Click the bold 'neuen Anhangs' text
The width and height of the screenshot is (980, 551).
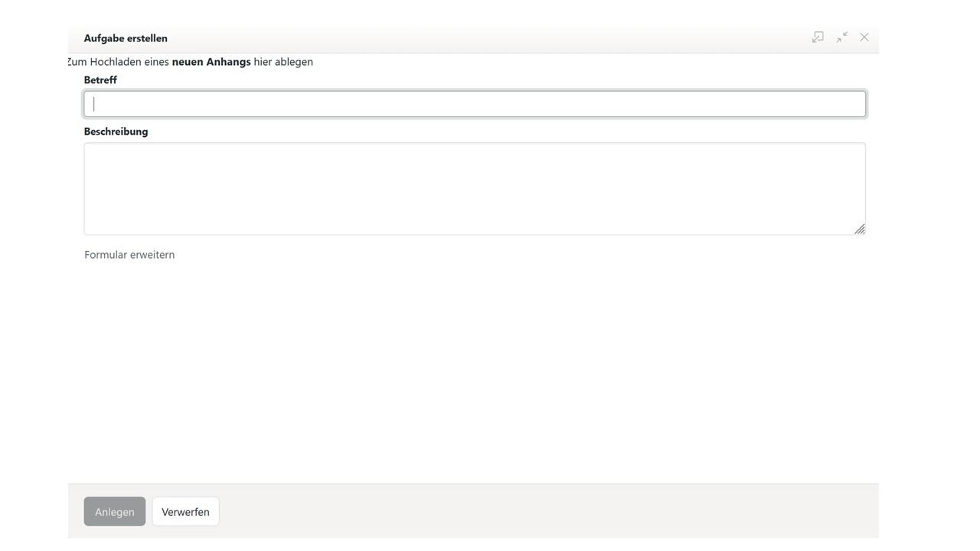click(211, 62)
